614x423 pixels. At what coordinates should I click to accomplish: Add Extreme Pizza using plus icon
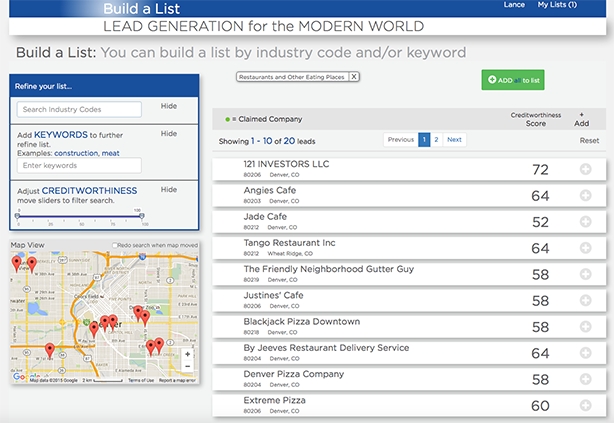(585, 405)
